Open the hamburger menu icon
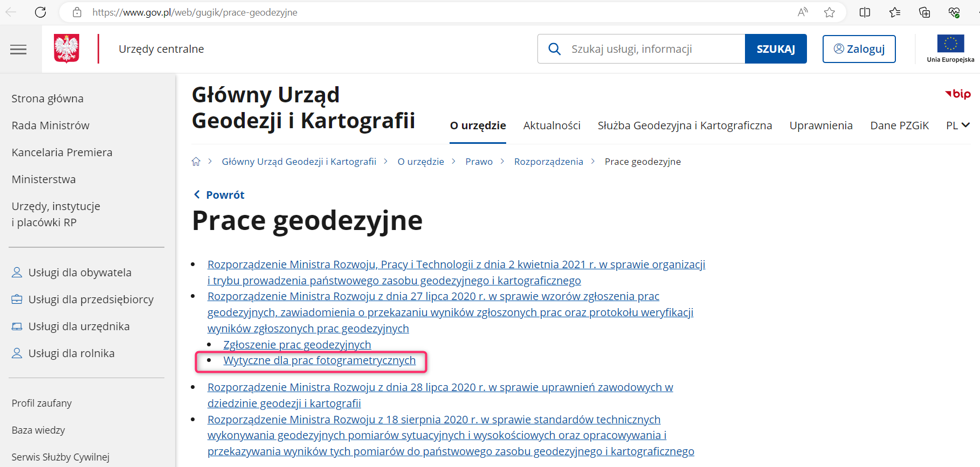 pyautogui.click(x=18, y=50)
